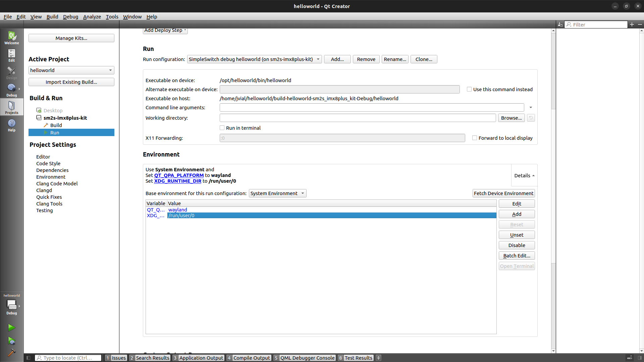Open the Help mode icon

[11, 125]
